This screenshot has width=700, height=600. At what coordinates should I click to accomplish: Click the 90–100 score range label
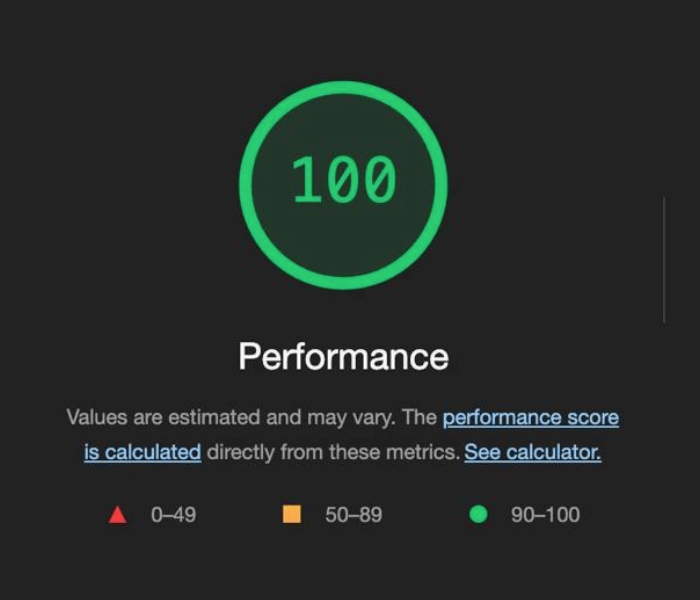[x=545, y=515]
